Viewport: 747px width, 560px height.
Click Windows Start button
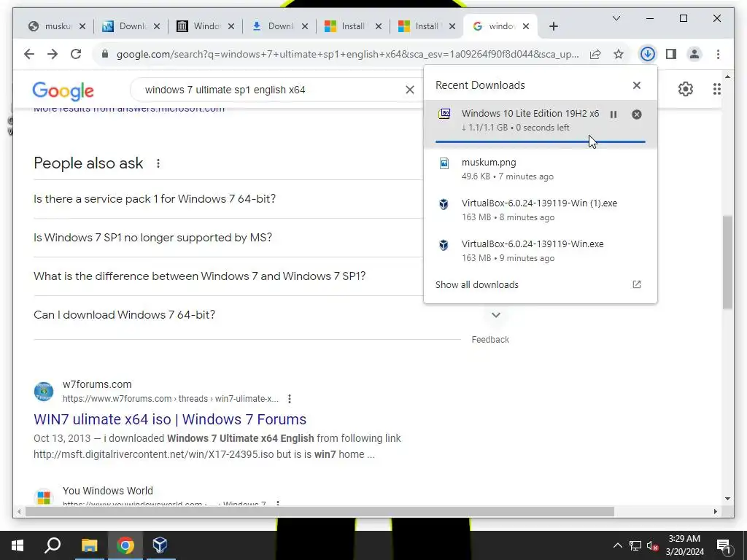pyautogui.click(x=18, y=545)
